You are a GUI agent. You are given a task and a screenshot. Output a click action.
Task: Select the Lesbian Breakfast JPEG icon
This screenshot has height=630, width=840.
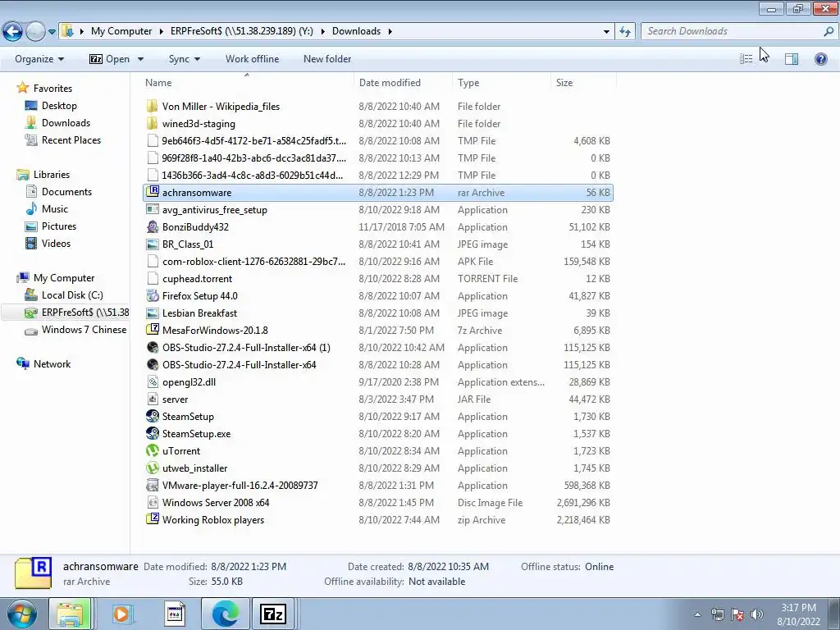(x=153, y=313)
